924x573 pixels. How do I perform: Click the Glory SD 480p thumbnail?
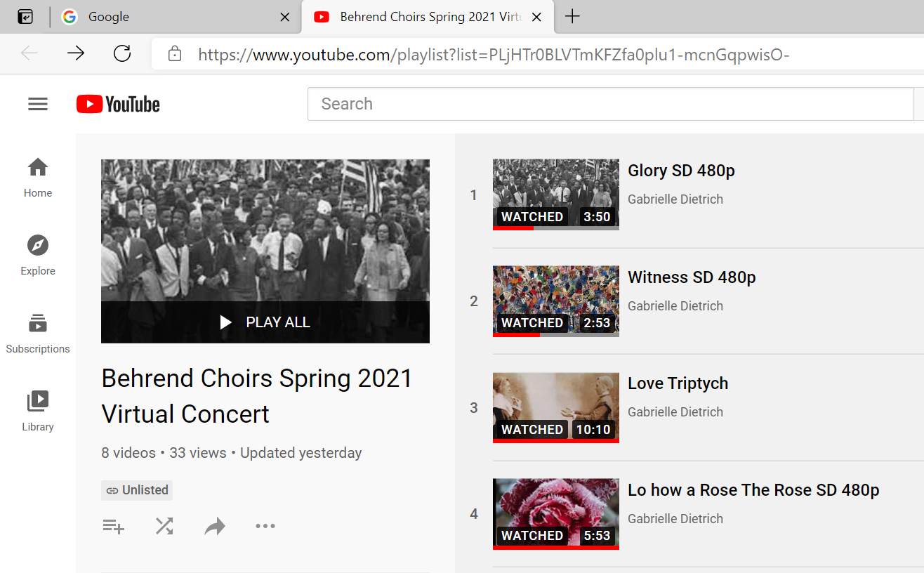(x=555, y=195)
